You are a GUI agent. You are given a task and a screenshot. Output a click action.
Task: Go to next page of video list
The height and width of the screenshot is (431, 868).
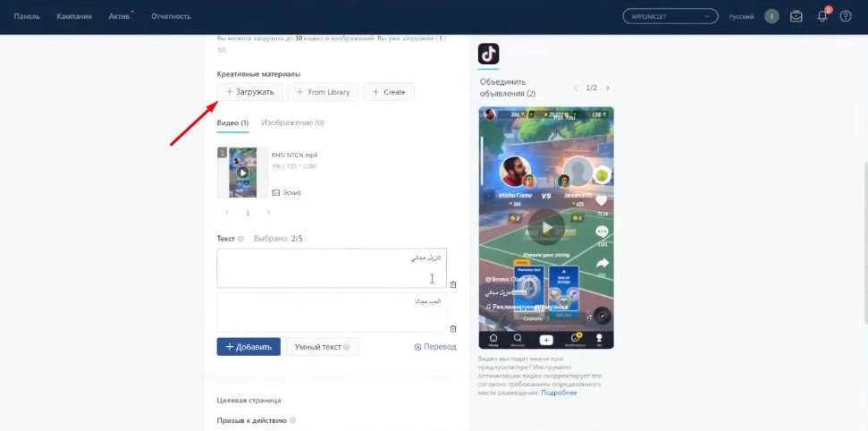coord(268,213)
